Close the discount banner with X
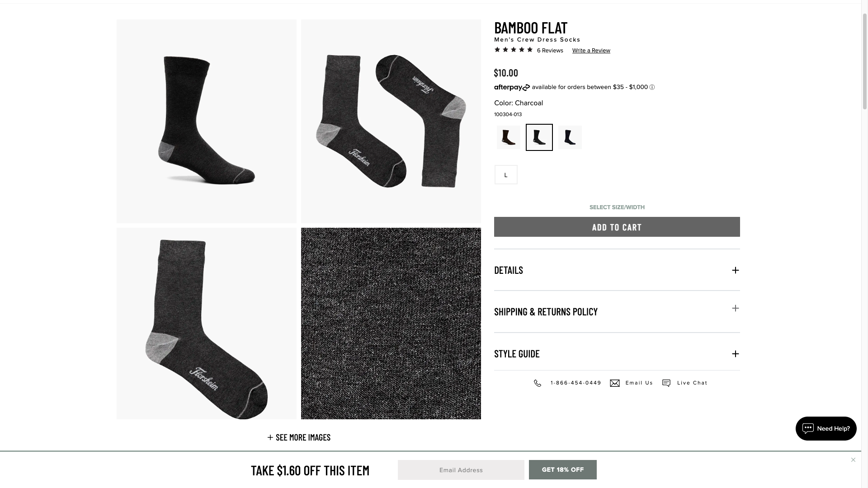 [x=853, y=460]
